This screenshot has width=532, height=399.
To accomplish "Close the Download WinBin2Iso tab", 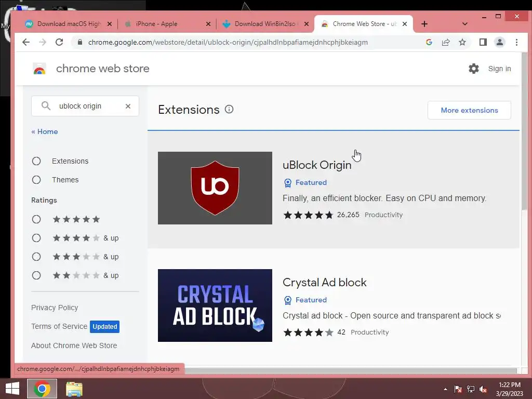I will click(x=306, y=24).
